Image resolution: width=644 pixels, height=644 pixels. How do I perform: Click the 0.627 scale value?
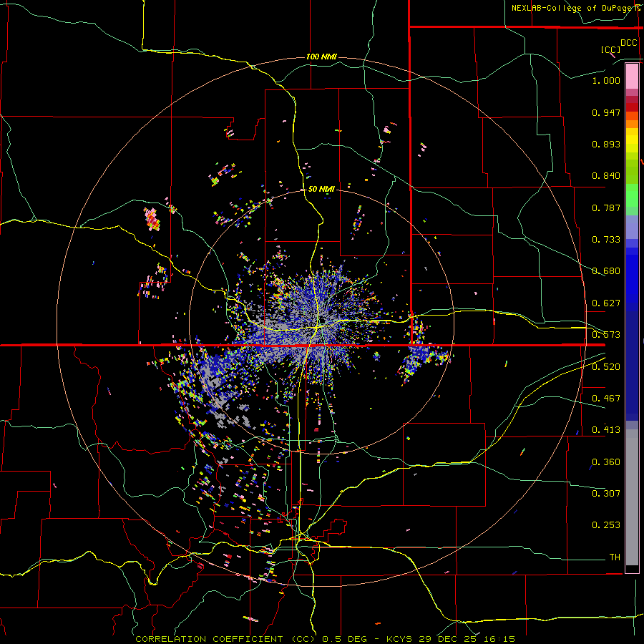(x=606, y=303)
